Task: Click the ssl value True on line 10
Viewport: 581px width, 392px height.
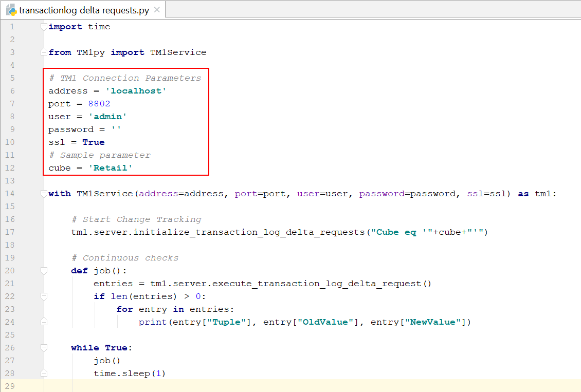Action: pos(94,142)
